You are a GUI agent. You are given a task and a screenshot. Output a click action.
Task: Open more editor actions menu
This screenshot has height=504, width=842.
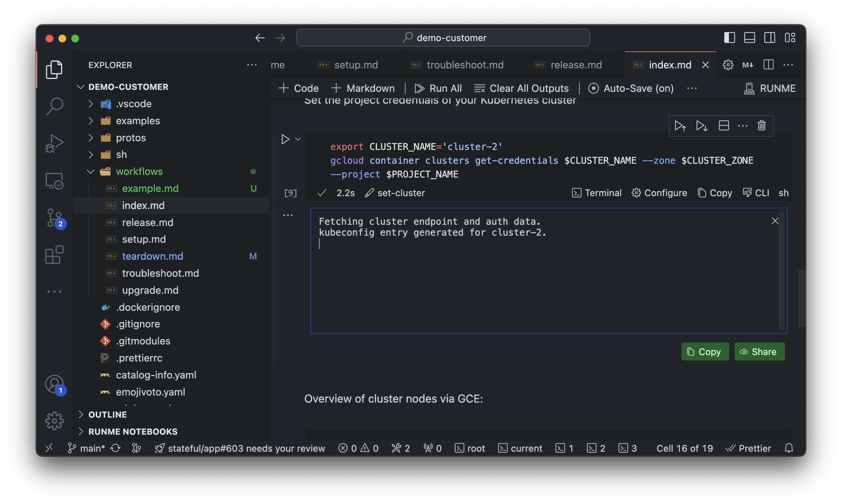point(788,65)
